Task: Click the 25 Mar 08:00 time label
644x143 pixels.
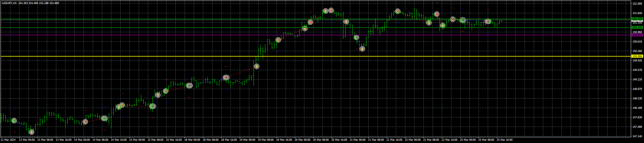Action: point(486,140)
